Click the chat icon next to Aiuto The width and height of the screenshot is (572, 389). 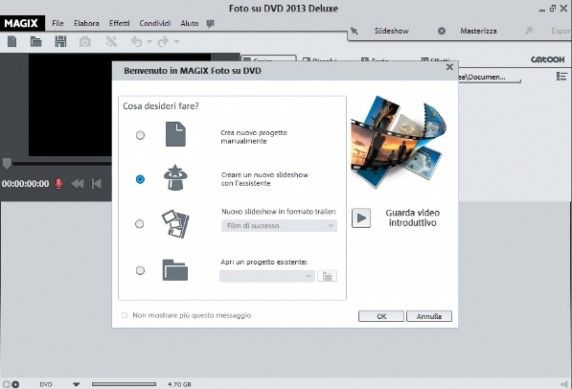(x=210, y=23)
